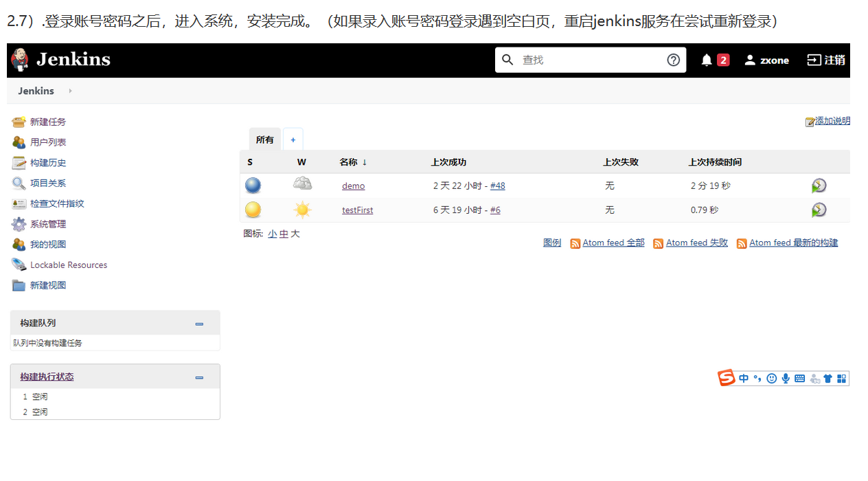
Task: Schedule a build for the demo job
Action: (x=819, y=186)
